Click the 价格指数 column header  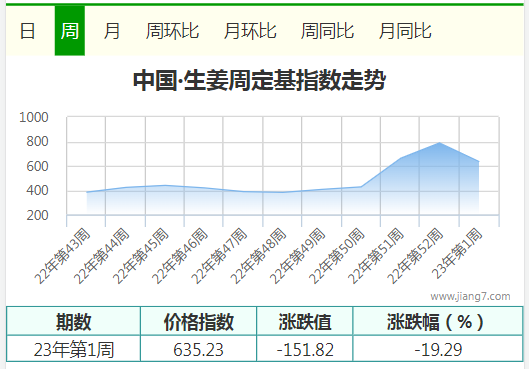pos(198,321)
